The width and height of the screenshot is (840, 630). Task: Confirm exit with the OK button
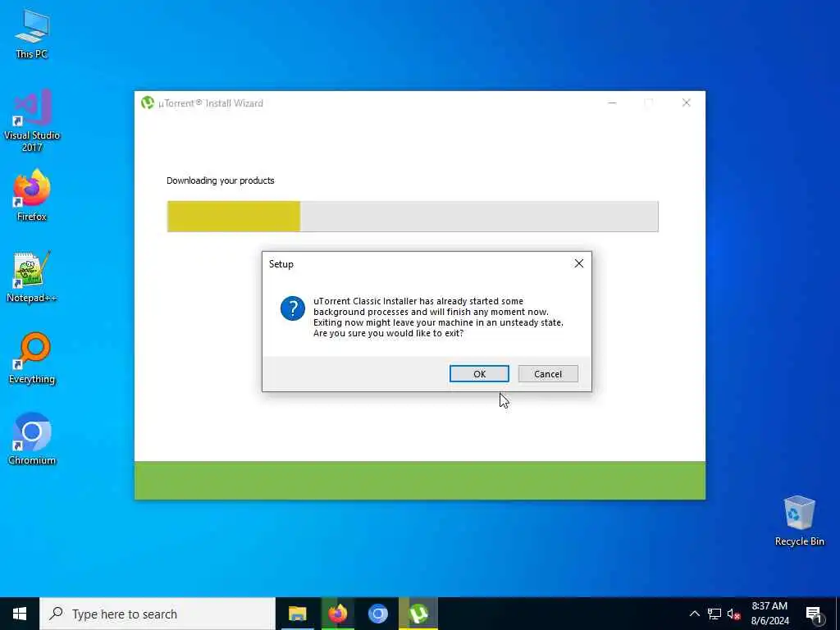479,374
